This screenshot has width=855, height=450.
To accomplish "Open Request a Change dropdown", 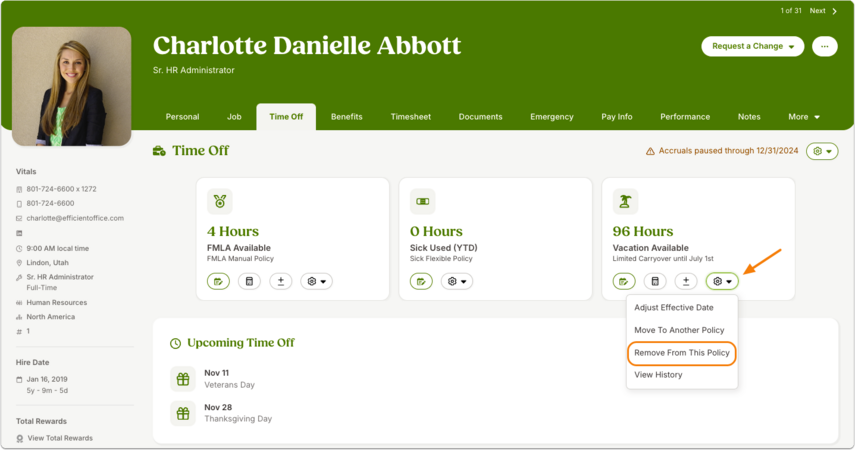I will click(752, 46).
